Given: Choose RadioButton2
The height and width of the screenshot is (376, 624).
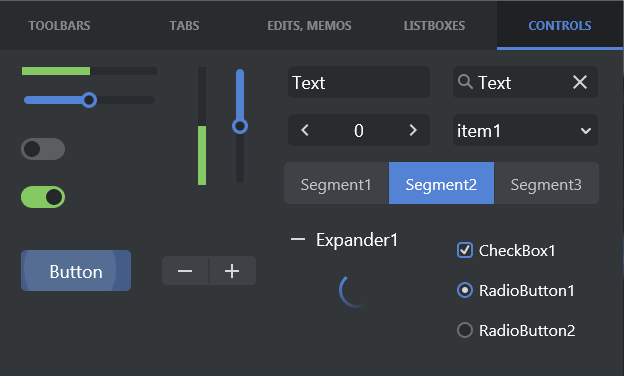Looking at the screenshot, I should (x=465, y=330).
